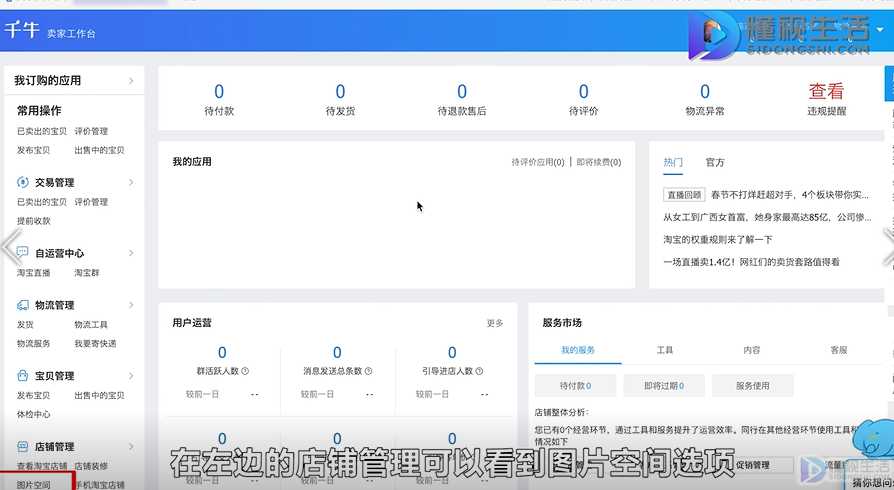Image resolution: width=894 pixels, height=490 pixels.
Task: Click the 图片空间 link in sidebar
Action: (34, 485)
